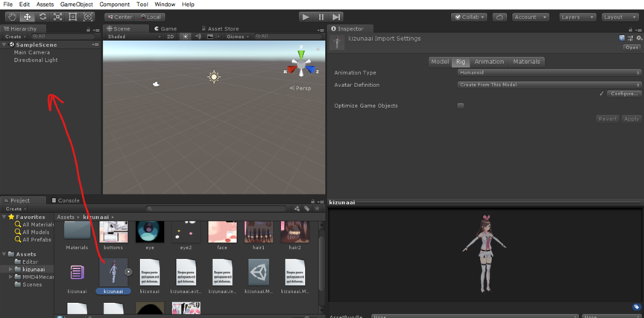
Task: Click the Configure button
Action: click(x=625, y=94)
